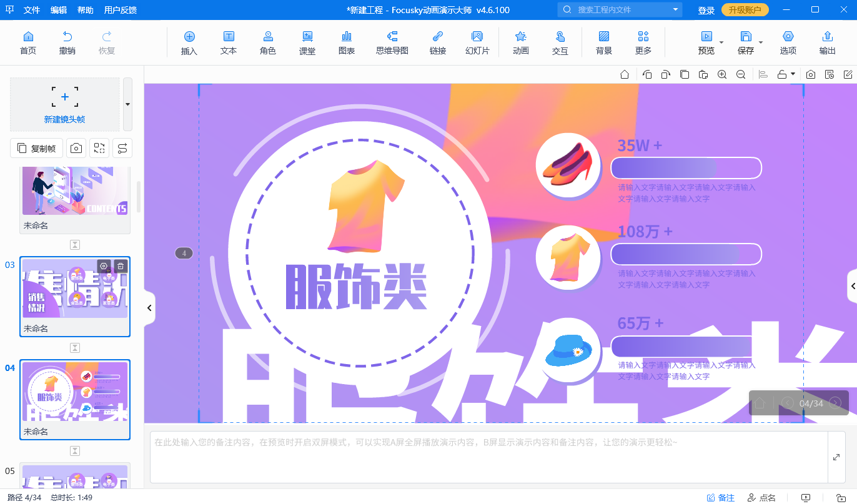Viewport: 857px width, 504px height.
Task: Expand the 保存 dropdown arrow
Action: pyautogui.click(x=761, y=42)
